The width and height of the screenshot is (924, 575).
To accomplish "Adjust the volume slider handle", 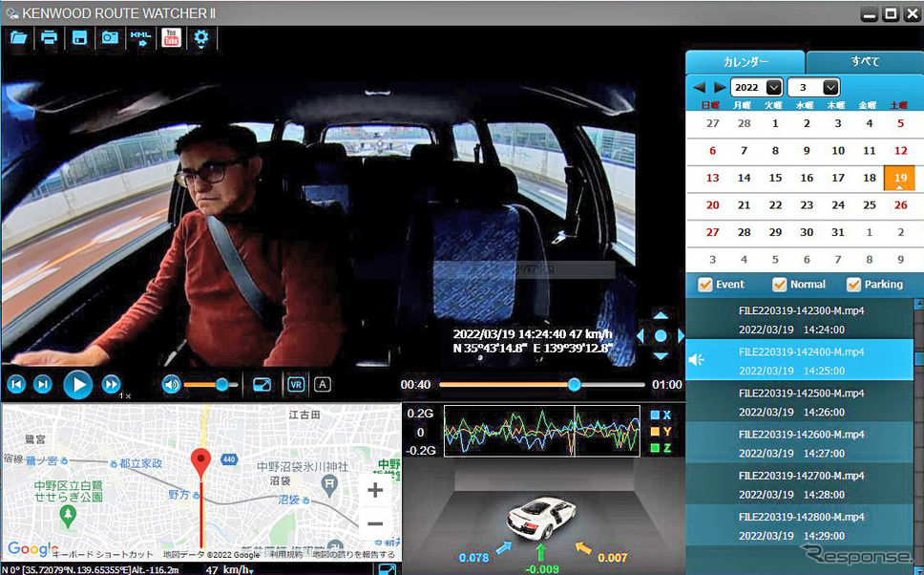I will tap(222, 385).
